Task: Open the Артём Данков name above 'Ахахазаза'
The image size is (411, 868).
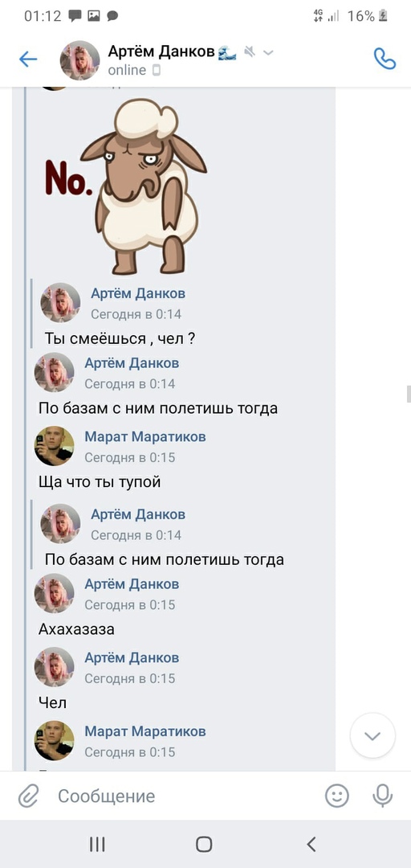Action: [132, 584]
